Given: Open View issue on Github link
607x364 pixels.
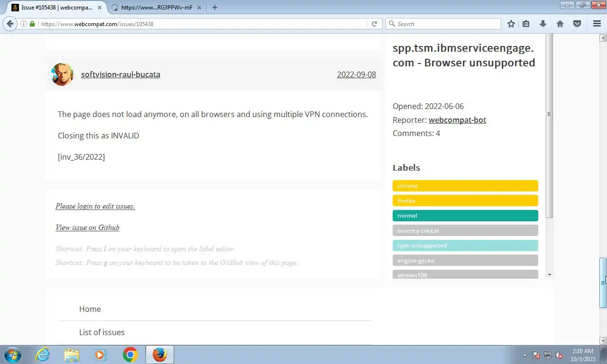Looking at the screenshot, I should pyautogui.click(x=87, y=227).
